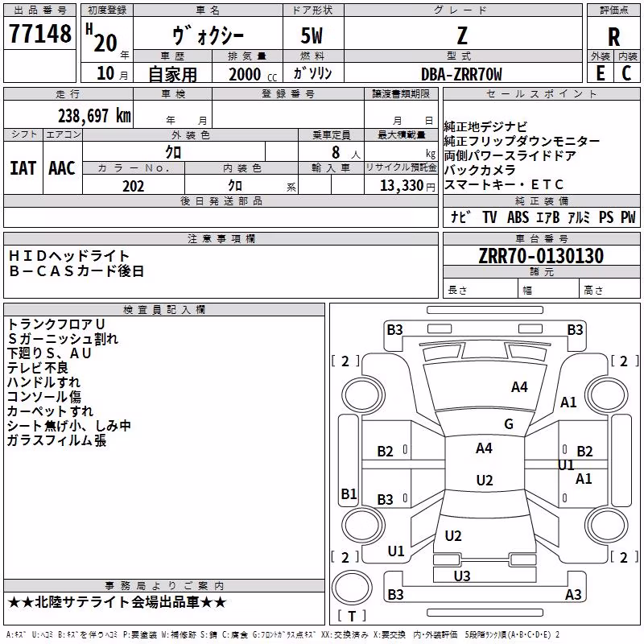Click the PW equipment label
This screenshot has width=644, height=644.
pyautogui.click(x=628, y=217)
